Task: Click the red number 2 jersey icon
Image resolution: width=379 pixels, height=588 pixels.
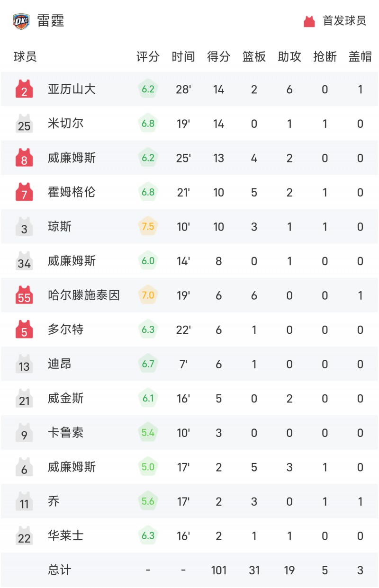Action: 24,89
